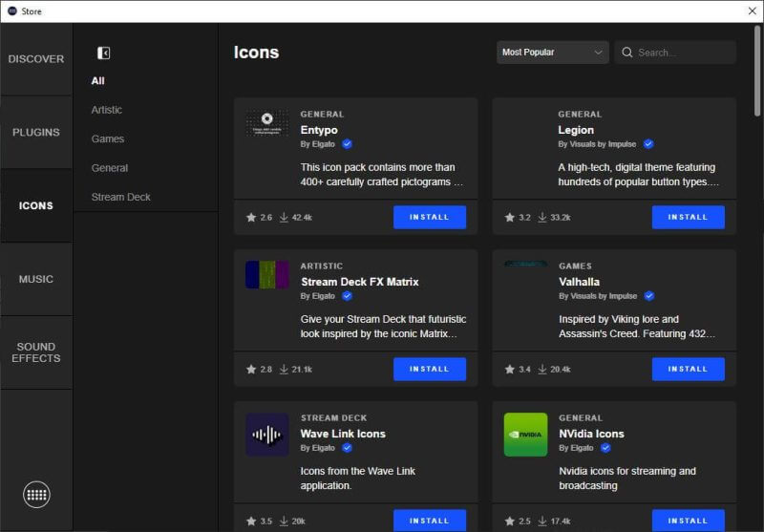Click the NVidia Icons green thumbnail

[525, 435]
